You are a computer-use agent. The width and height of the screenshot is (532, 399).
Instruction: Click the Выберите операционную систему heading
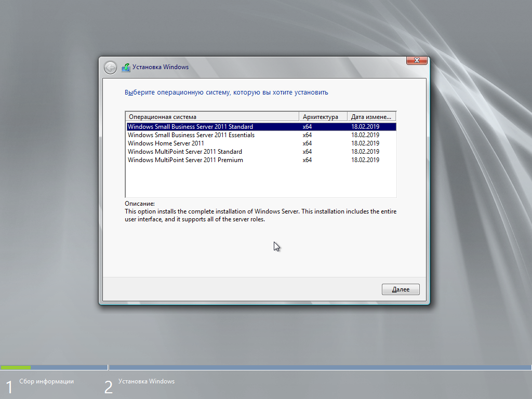[227, 92]
